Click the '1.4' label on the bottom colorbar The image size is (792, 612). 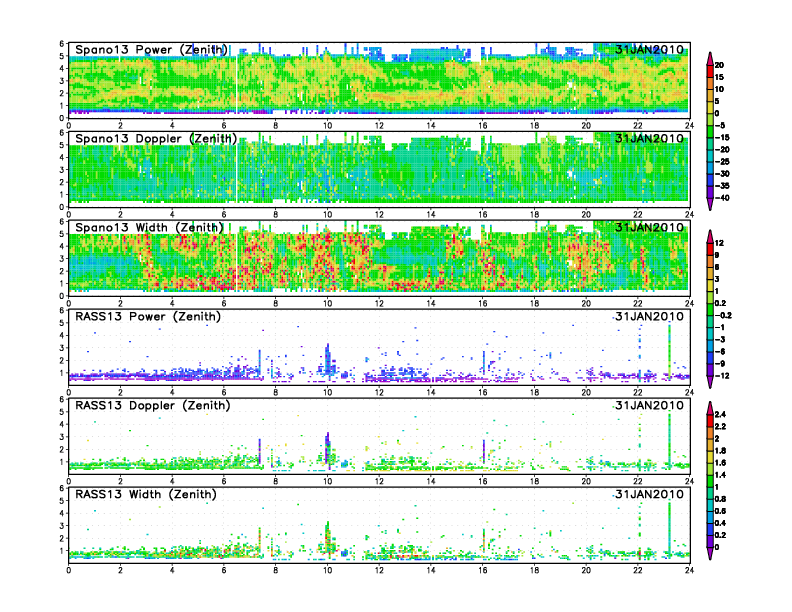721,475
